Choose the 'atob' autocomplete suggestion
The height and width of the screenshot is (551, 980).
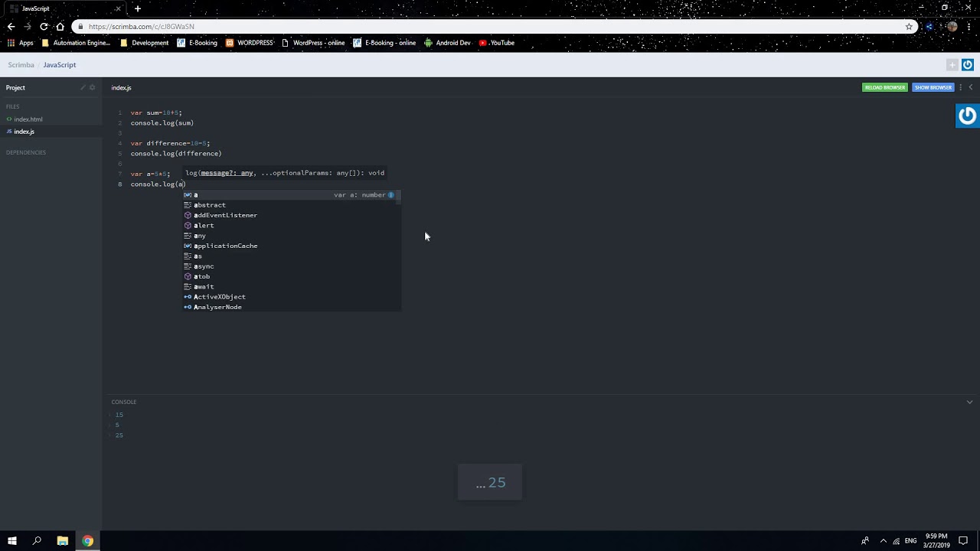291,276
